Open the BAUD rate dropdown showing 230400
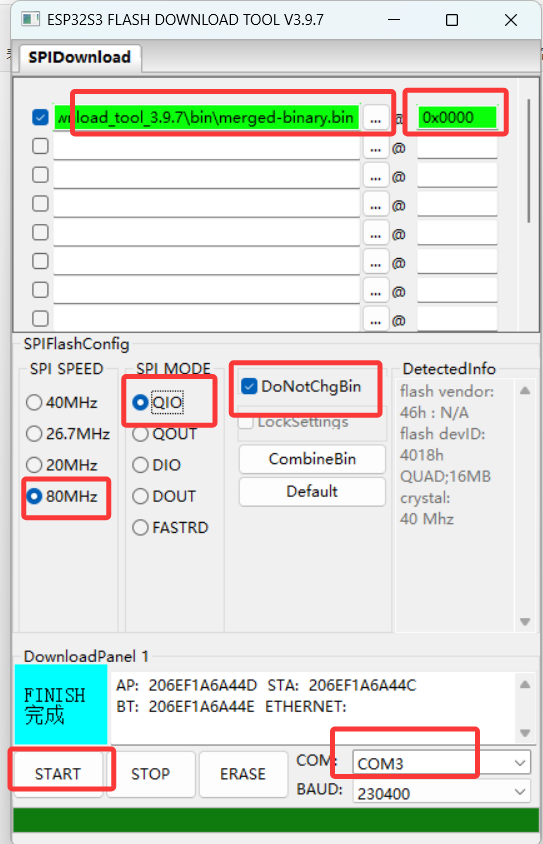 [x=442, y=793]
